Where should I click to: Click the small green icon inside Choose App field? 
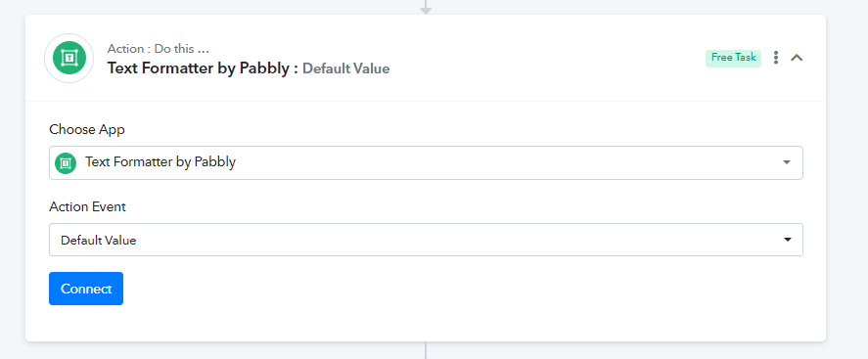click(x=66, y=162)
